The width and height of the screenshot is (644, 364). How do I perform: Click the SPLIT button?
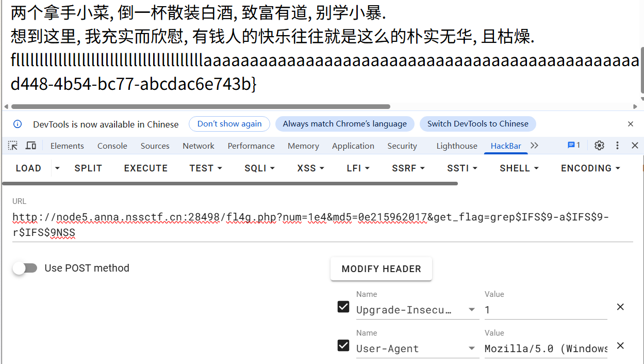click(88, 168)
